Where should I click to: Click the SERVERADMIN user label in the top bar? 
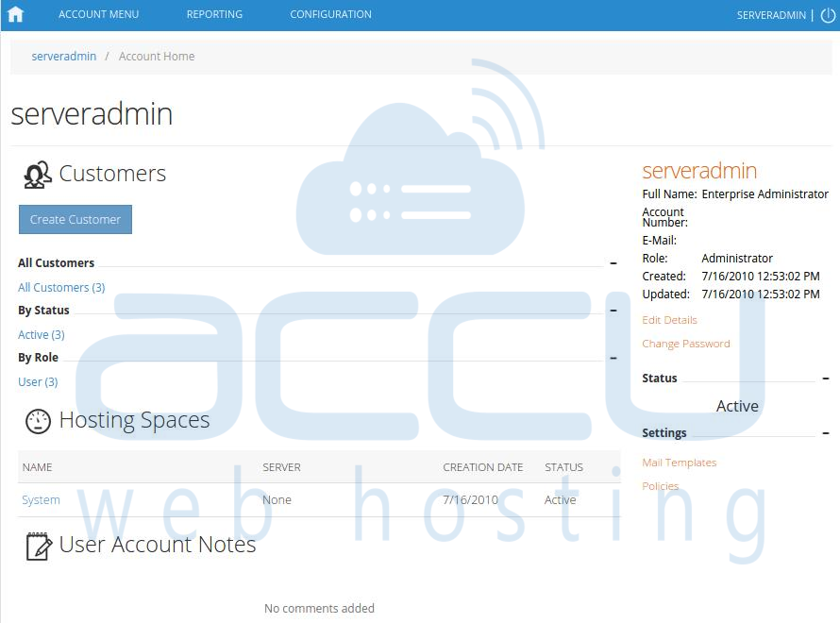(x=771, y=15)
